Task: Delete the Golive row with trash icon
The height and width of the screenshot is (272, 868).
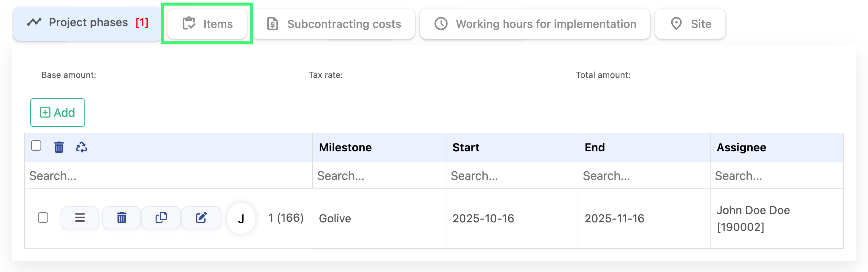Action: click(122, 218)
